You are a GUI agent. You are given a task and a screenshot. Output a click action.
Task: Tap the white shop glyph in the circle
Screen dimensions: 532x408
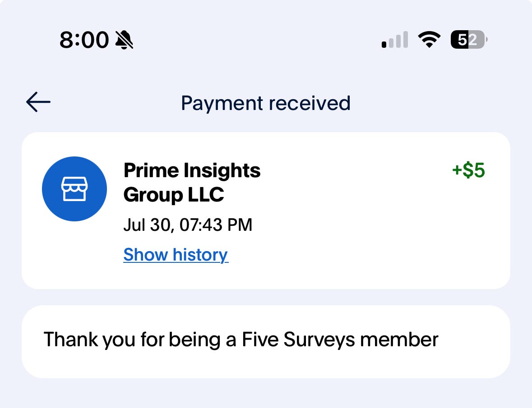point(74,189)
